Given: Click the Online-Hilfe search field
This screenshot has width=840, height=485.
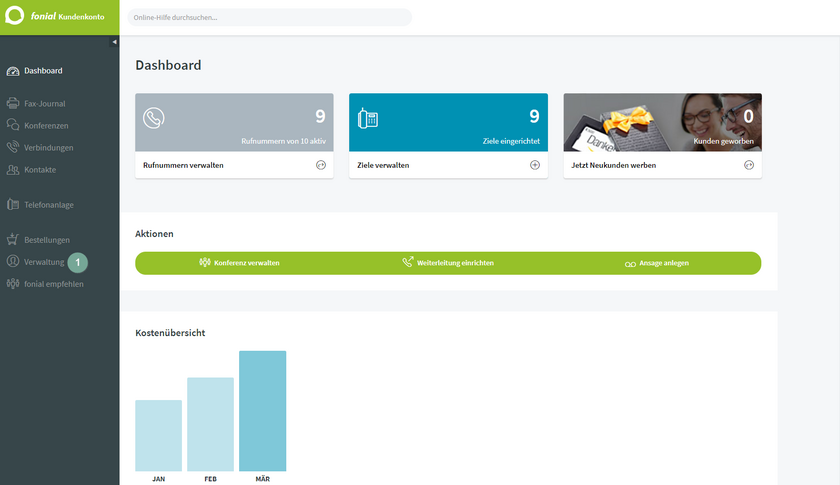Looking at the screenshot, I should click(x=269, y=17).
